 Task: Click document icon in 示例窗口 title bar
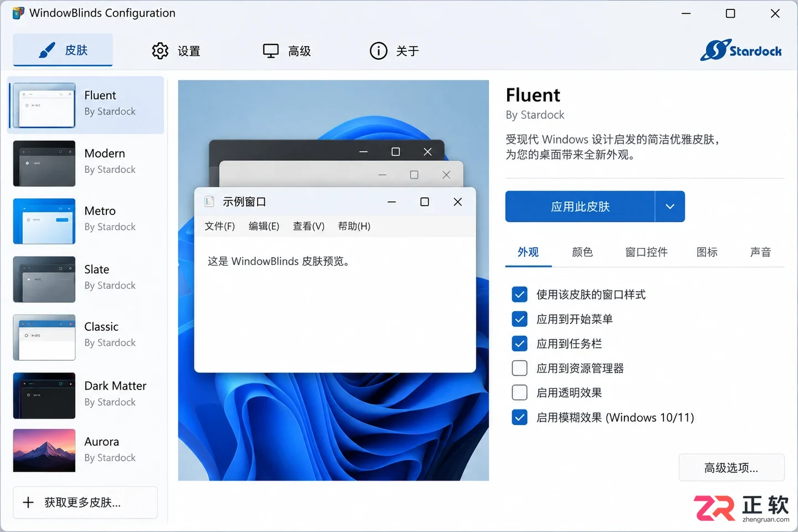[x=209, y=202]
